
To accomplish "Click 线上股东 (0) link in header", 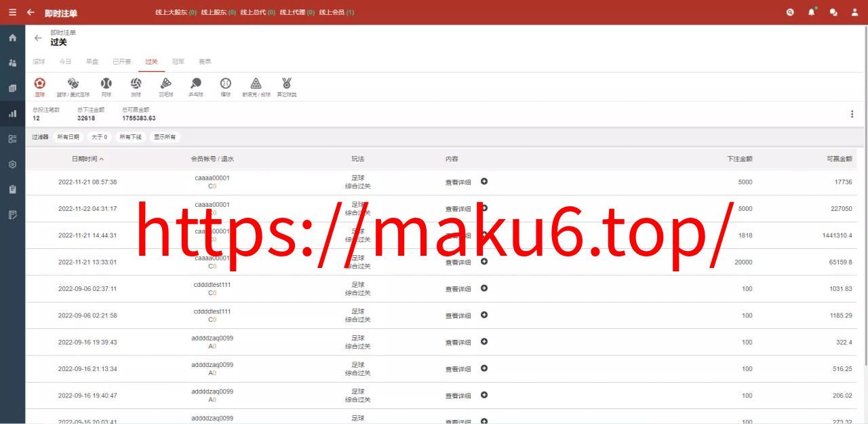I will 219,12.
